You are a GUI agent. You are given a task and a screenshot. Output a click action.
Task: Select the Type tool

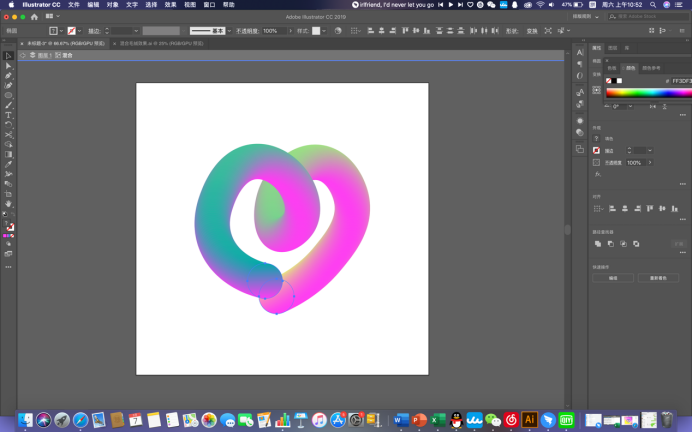8,115
